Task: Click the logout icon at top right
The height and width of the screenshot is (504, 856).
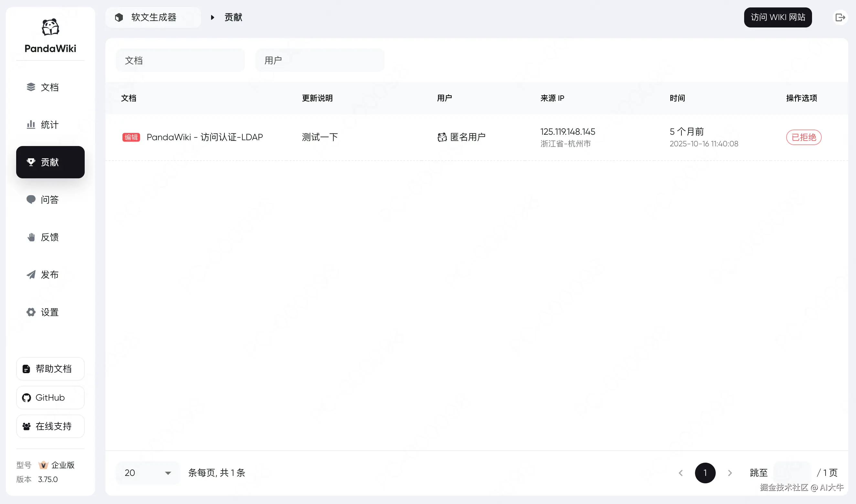Action: click(x=840, y=17)
